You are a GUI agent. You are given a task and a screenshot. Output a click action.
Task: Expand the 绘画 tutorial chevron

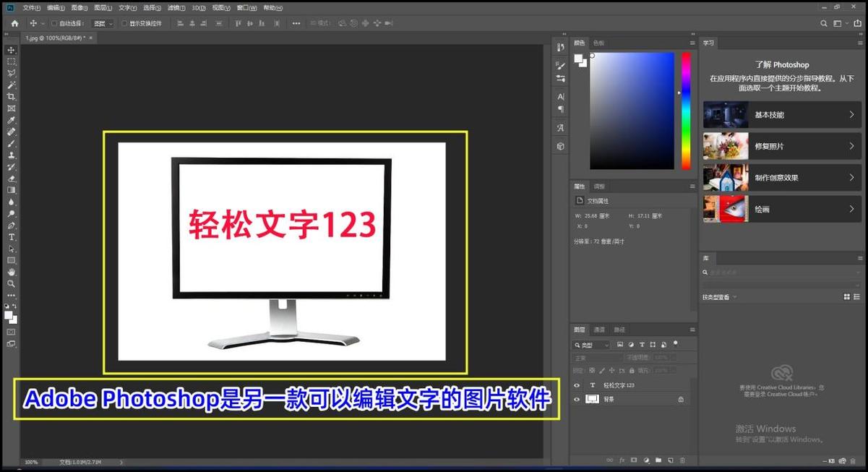click(851, 209)
